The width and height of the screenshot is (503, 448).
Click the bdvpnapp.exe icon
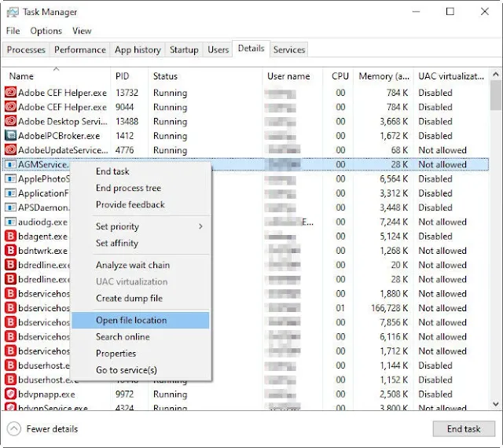coord(10,394)
